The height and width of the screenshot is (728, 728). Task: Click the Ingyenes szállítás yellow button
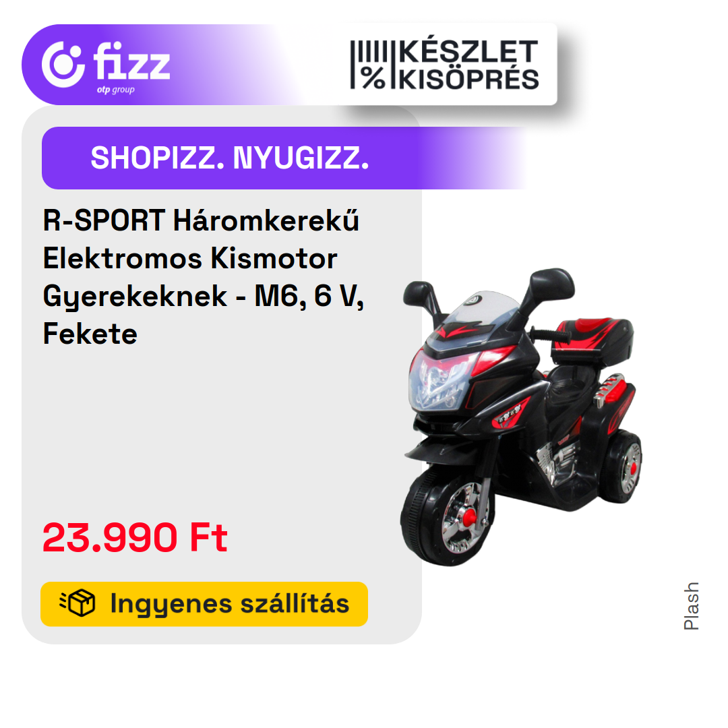point(204,604)
